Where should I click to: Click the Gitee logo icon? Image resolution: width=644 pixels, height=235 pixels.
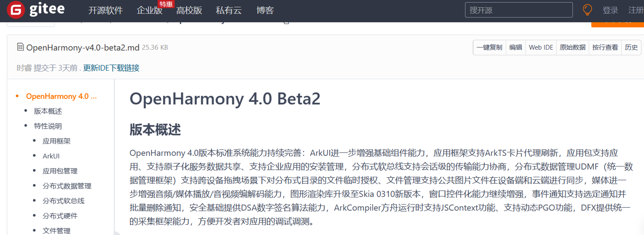pos(16,10)
